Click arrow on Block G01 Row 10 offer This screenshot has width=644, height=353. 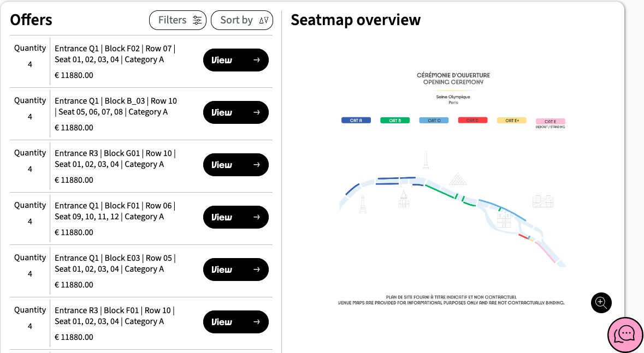click(257, 165)
